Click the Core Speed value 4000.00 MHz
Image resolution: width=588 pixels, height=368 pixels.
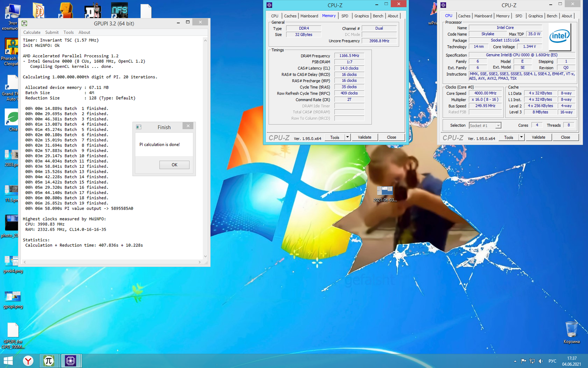[x=485, y=93]
